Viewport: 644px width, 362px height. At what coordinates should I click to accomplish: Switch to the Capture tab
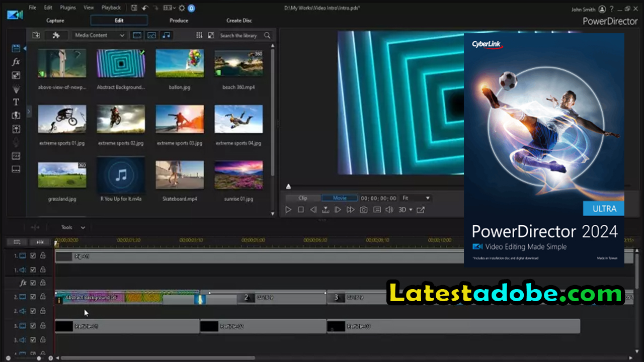55,21
